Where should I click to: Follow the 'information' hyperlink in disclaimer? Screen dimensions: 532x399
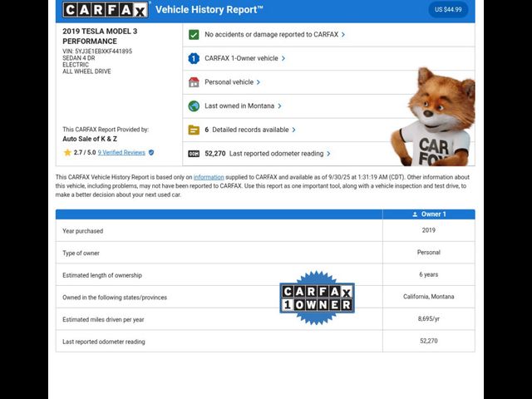[x=209, y=177]
